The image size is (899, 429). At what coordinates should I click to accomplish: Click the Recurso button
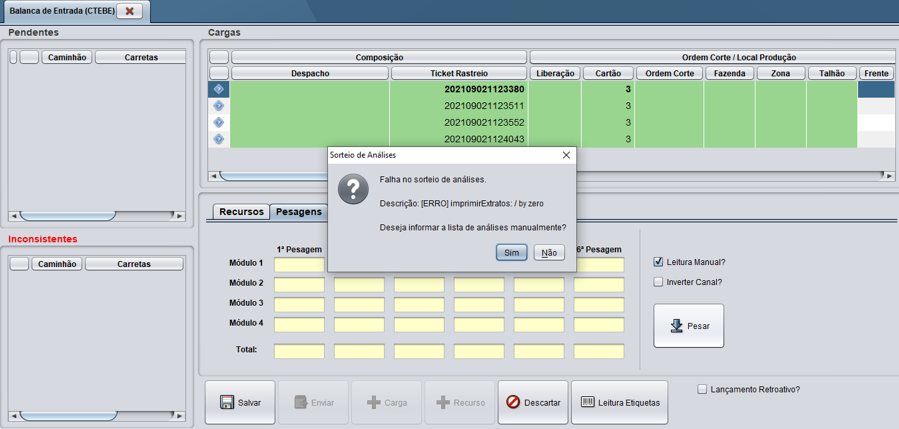(x=460, y=403)
